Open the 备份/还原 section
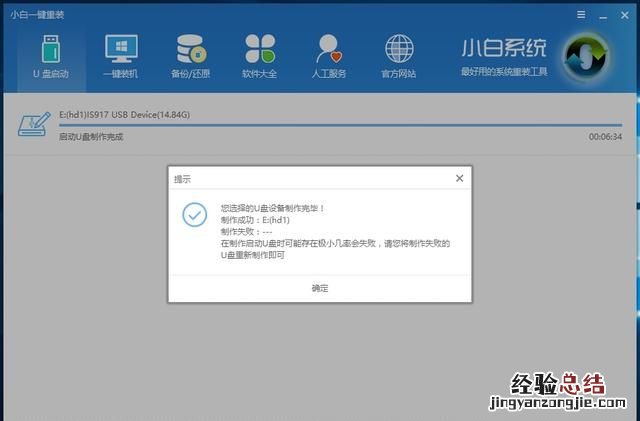640x421 pixels. click(x=191, y=57)
